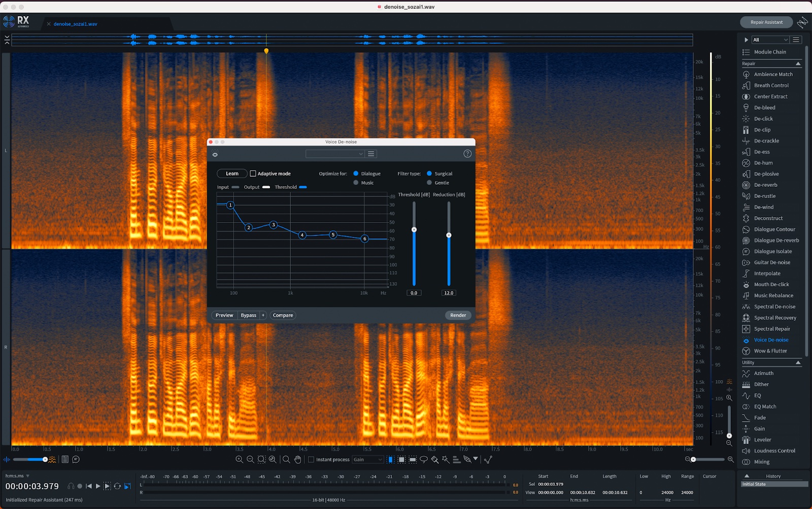Select the brush selection tool
Viewport: 812px width, 509px height.
pyautogui.click(x=434, y=460)
